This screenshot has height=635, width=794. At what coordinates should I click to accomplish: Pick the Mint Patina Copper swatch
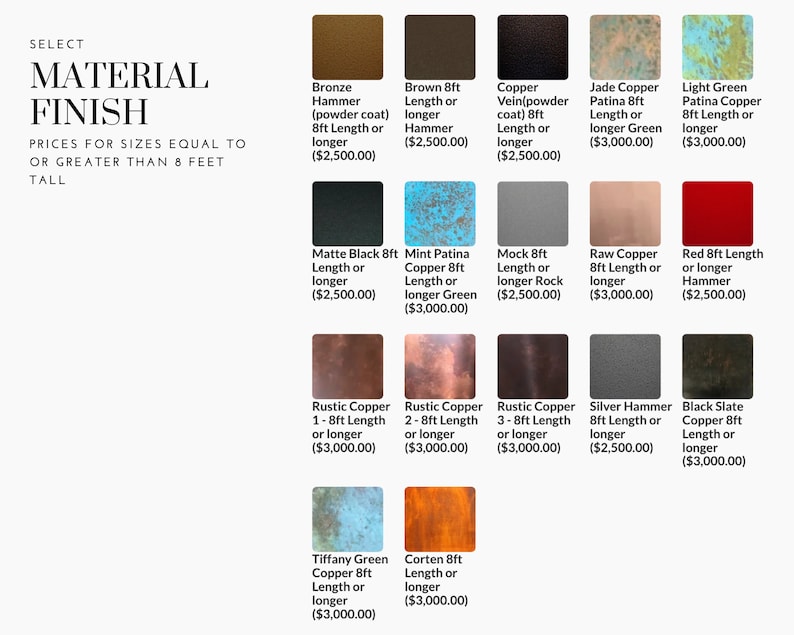(440, 214)
